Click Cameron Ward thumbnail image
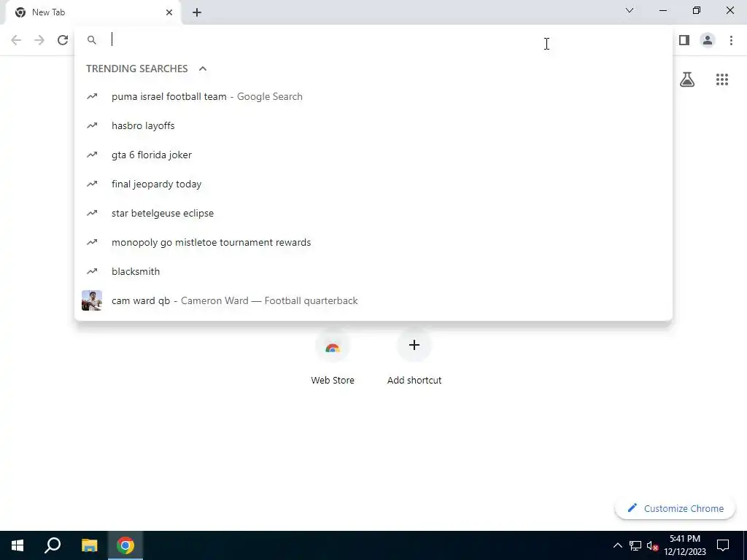747x560 pixels. pyautogui.click(x=92, y=300)
